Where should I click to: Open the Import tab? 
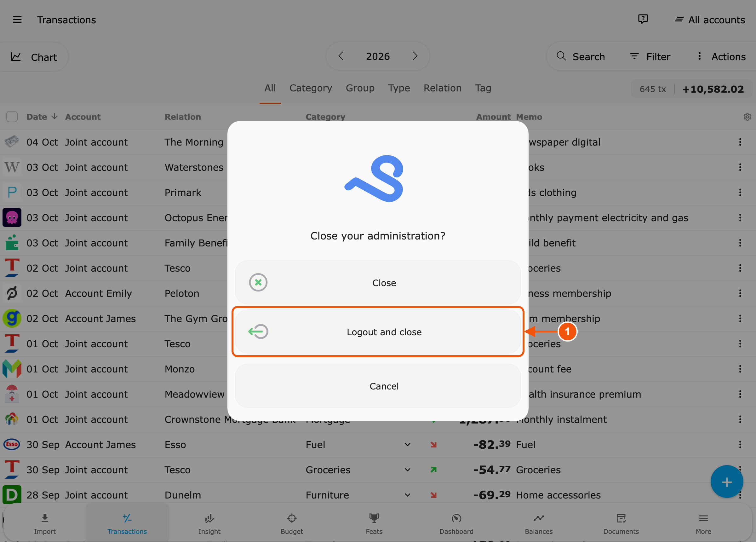coord(45,524)
